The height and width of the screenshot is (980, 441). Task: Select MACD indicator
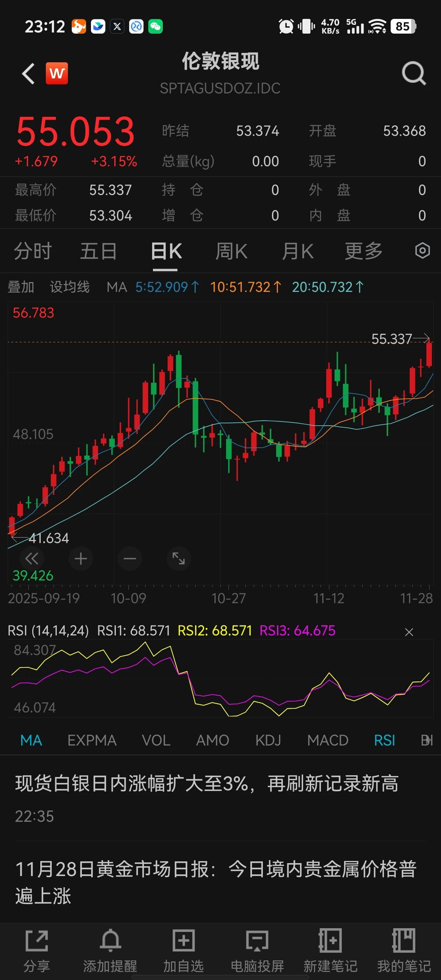(328, 740)
